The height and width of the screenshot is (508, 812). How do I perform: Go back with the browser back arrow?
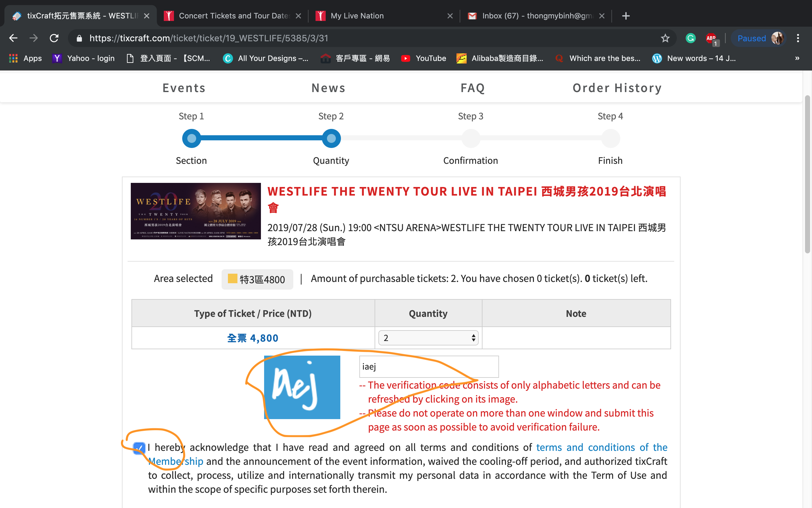13,38
